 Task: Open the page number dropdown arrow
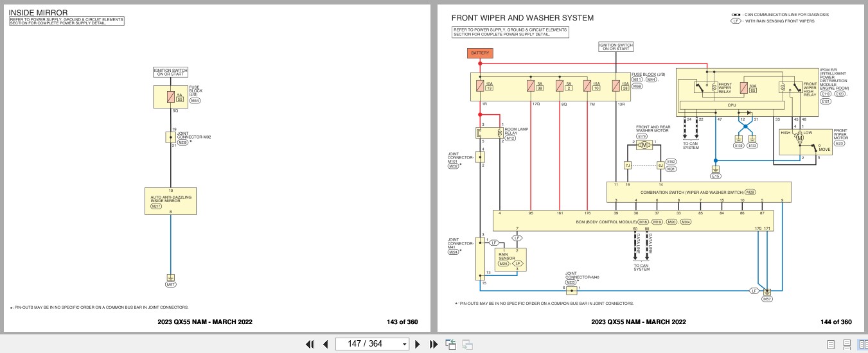[404, 344]
